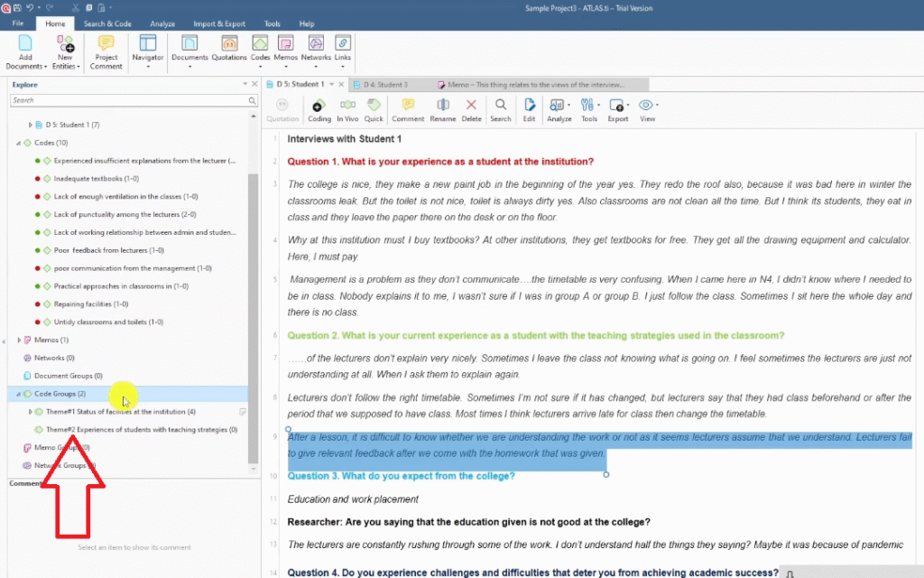Viewport: 924px width, 578px height.
Task: Open the View dropdown in document toolbar
Action: pos(647,109)
